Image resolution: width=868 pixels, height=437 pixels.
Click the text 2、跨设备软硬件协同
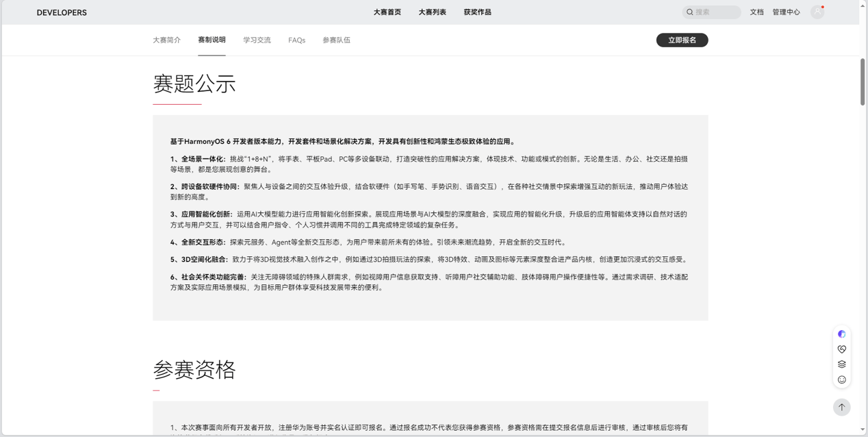pyautogui.click(x=205, y=186)
